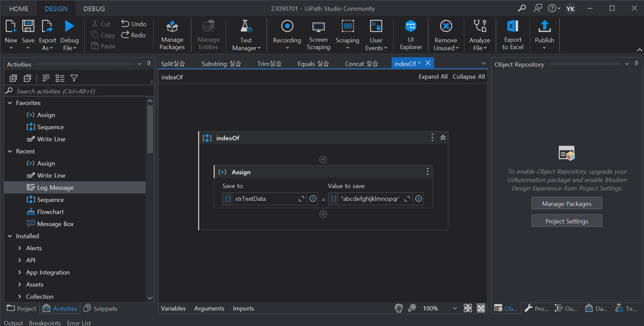Switch to DEBUG ribbon tab

click(94, 8)
